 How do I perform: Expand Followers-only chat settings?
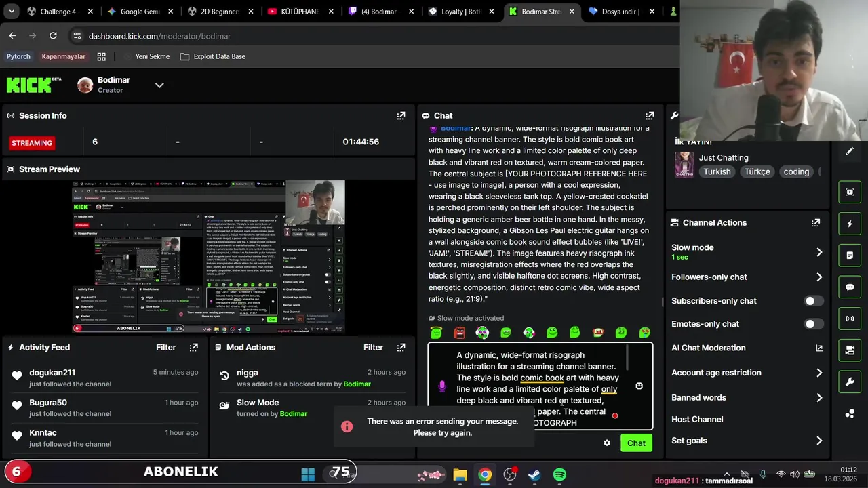pos(747,277)
